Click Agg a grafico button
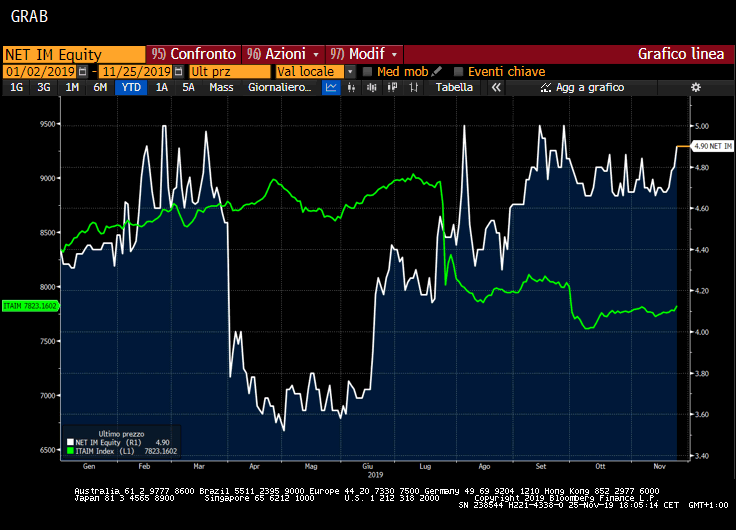The width and height of the screenshot is (736, 530). pyautogui.click(x=582, y=87)
